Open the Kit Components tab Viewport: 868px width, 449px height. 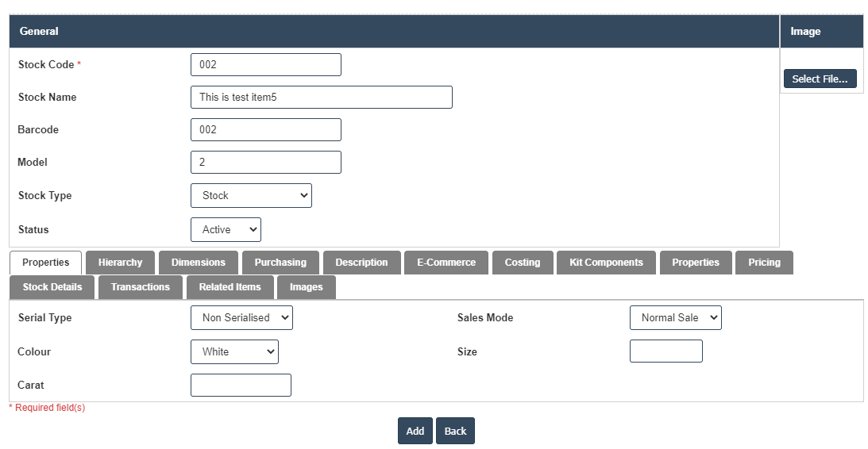click(x=606, y=263)
